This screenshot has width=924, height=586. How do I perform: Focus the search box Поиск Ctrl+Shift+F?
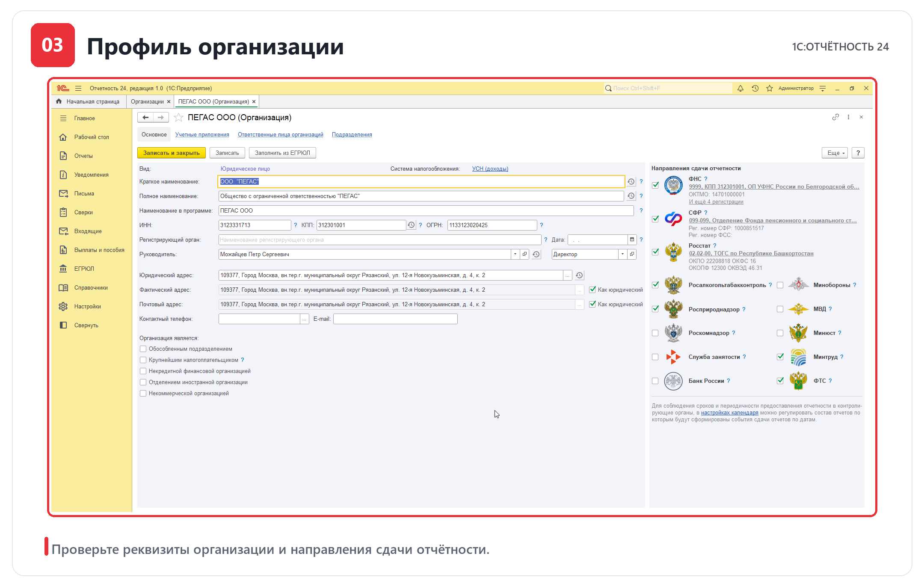(668, 89)
